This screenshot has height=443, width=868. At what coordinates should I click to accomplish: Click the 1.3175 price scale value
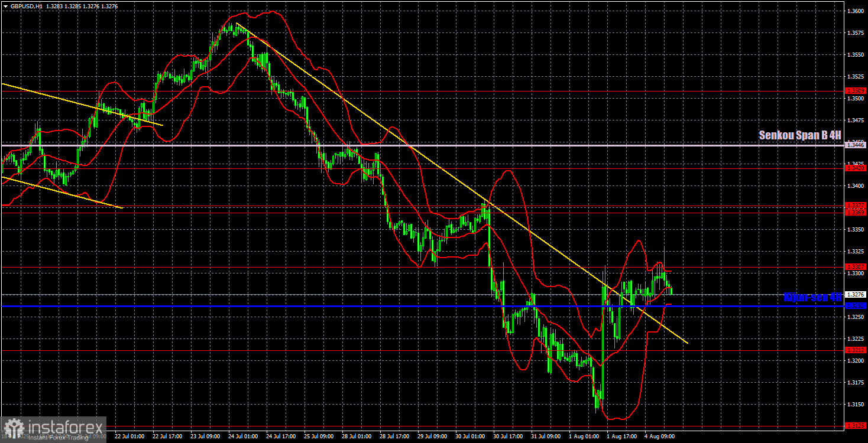(856, 383)
